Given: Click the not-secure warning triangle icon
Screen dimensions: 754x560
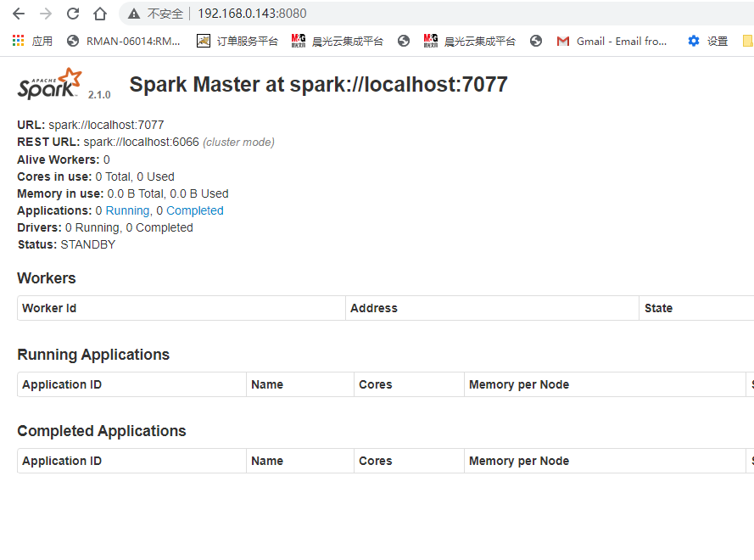Looking at the screenshot, I should tap(134, 14).
